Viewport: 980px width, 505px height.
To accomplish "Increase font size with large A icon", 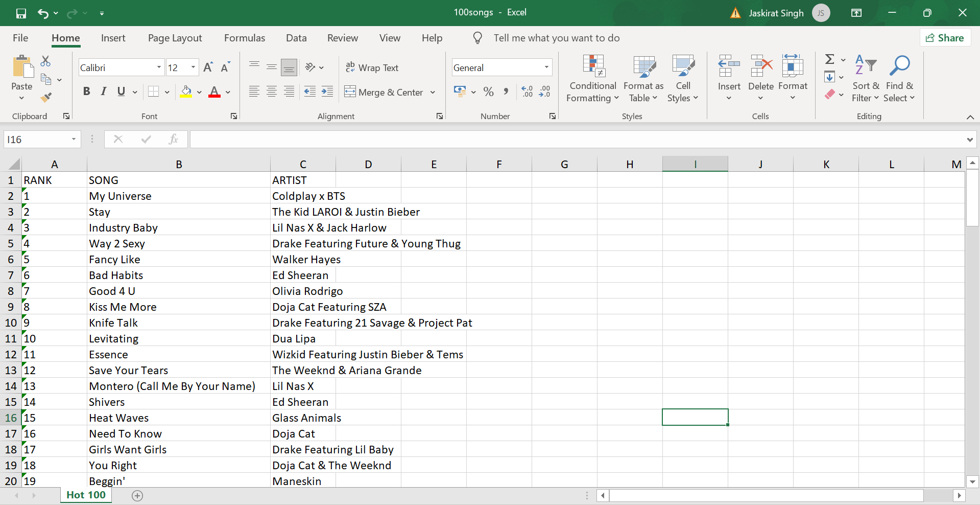I will coord(208,67).
